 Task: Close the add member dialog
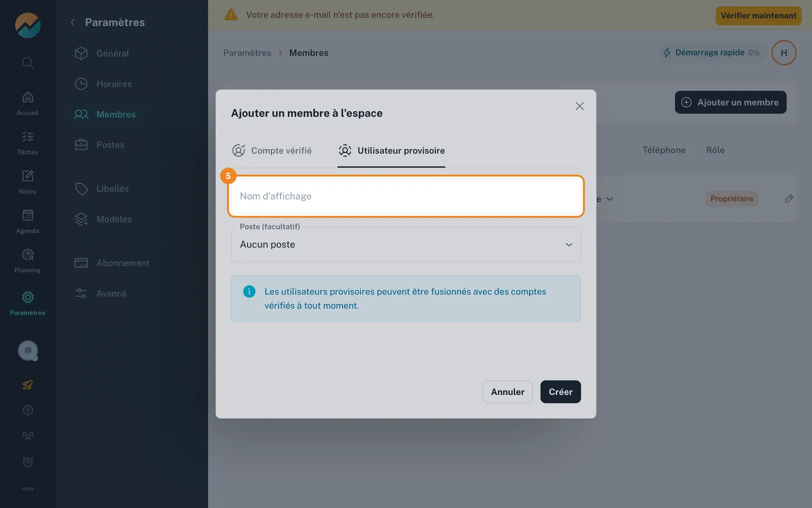(x=580, y=106)
